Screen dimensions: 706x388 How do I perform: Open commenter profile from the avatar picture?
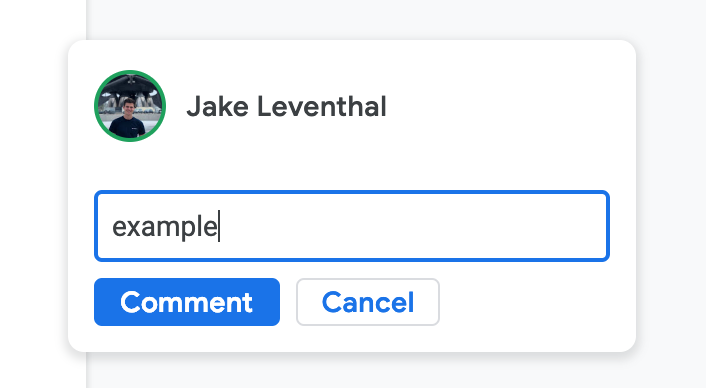click(x=130, y=106)
